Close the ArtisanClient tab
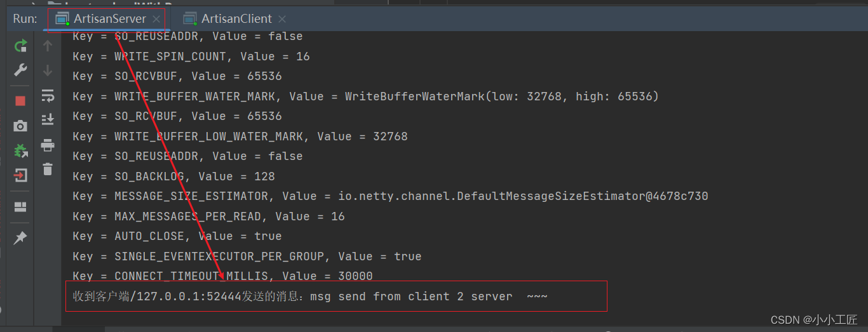Viewport: 868px width, 332px height. click(282, 19)
